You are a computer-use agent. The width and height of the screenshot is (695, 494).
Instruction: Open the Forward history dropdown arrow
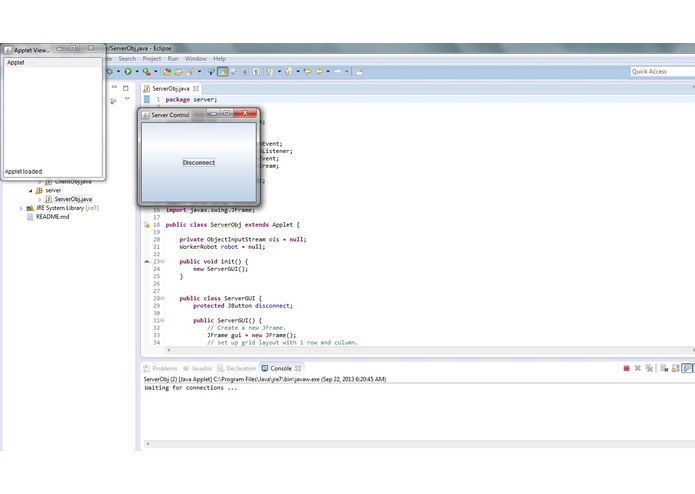[347, 71]
